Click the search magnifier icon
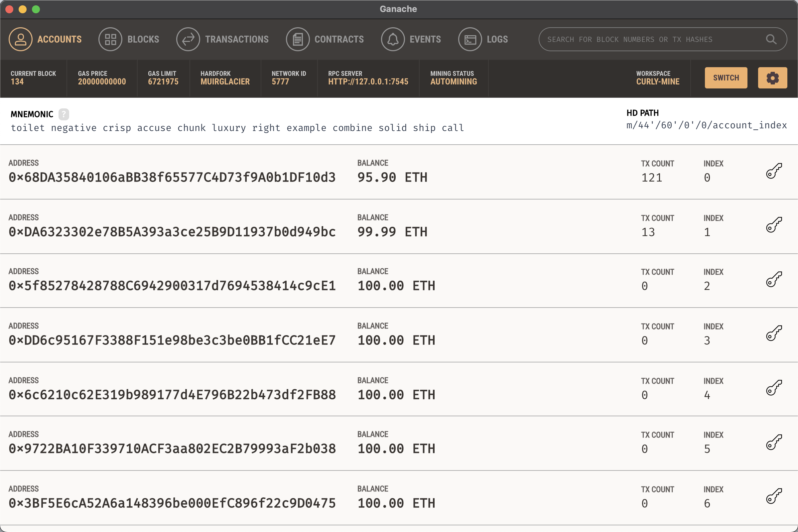Screen dimensions: 798x532 point(771,39)
